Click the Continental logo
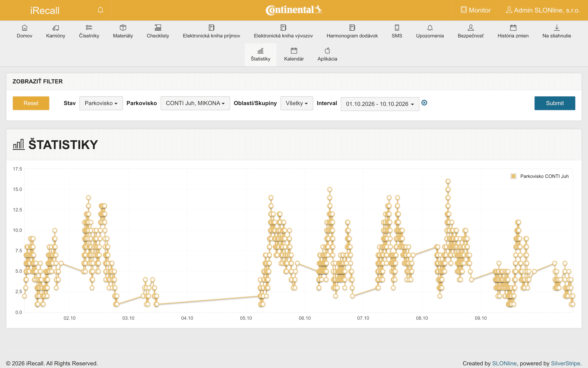Image resolution: width=588 pixels, height=368 pixels. coord(294,10)
